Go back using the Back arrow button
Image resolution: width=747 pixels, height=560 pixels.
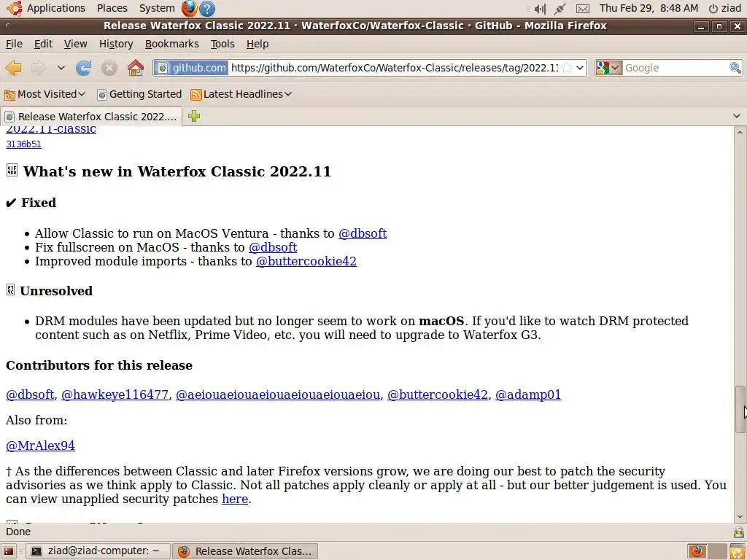point(13,68)
